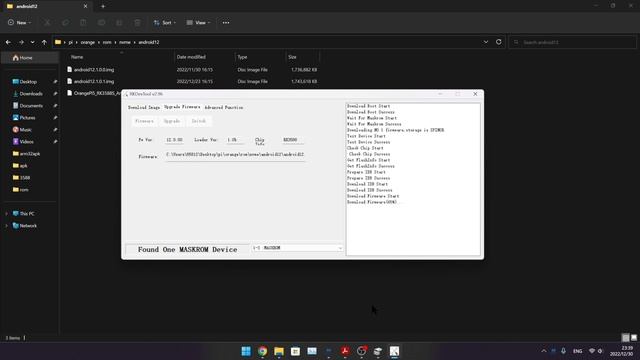Open the See more ellipsis menu

(226, 22)
